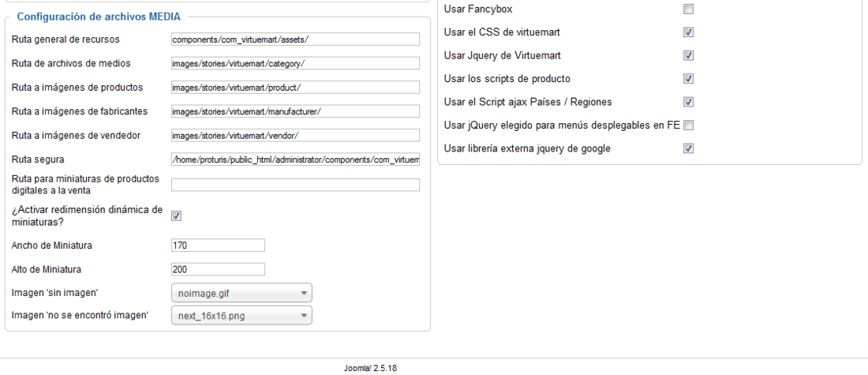This screenshot has width=868, height=375.
Task: Edit the Ruta general de recursos field
Action: [296, 39]
